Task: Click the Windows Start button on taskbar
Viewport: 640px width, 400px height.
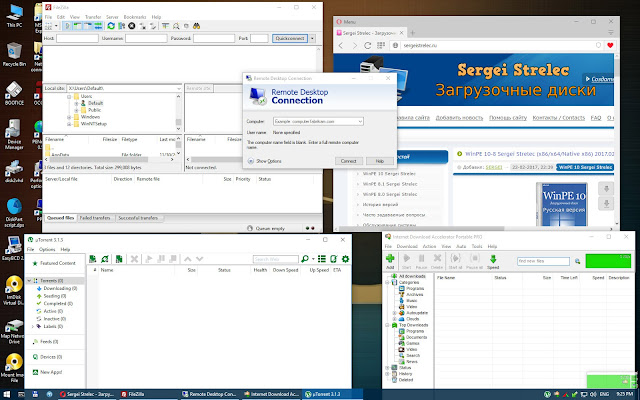Action: (x=7, y=395)
